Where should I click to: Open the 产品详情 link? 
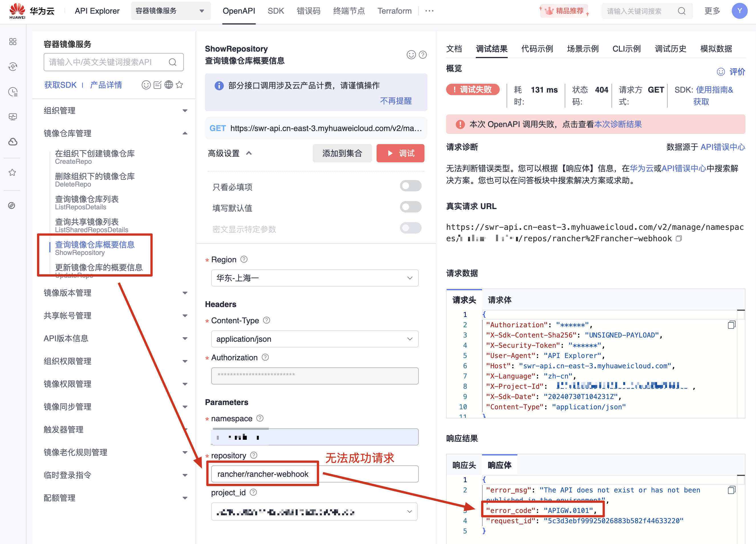pyautogui.click(x=106, y=85)
